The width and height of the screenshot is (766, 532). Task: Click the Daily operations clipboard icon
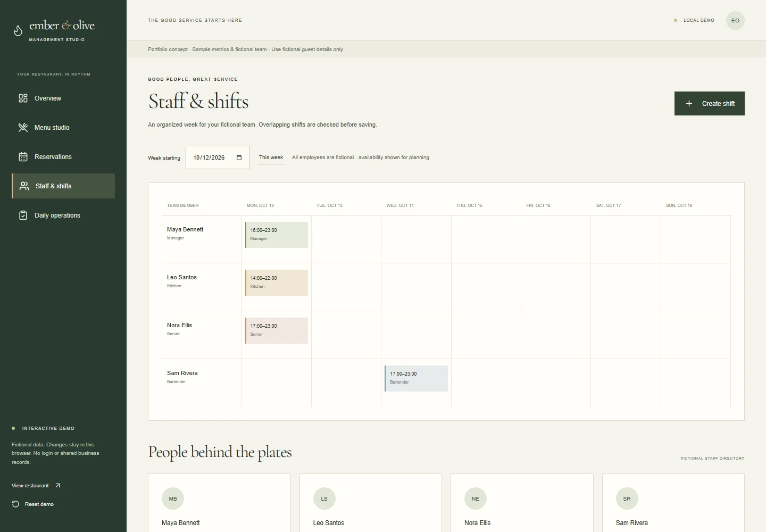(x=23, y=215)
